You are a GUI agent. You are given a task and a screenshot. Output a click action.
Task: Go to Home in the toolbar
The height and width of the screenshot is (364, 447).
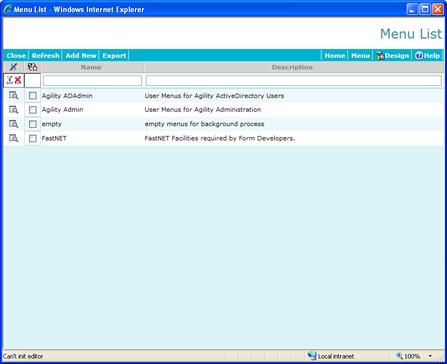(x=335, y=56)
